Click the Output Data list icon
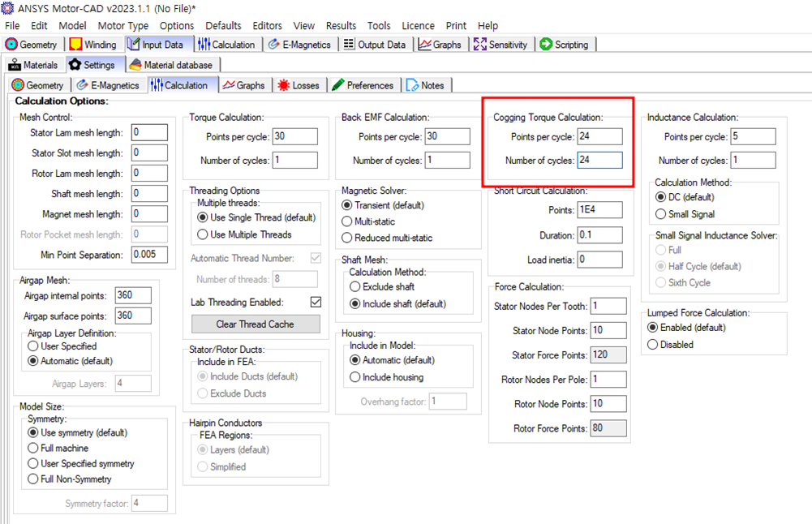 (349, 44)
